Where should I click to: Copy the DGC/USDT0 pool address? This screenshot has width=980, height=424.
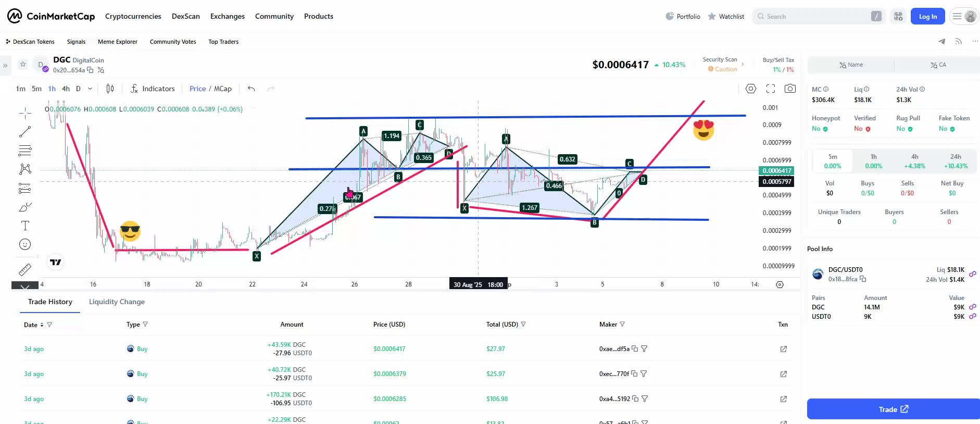863,279
